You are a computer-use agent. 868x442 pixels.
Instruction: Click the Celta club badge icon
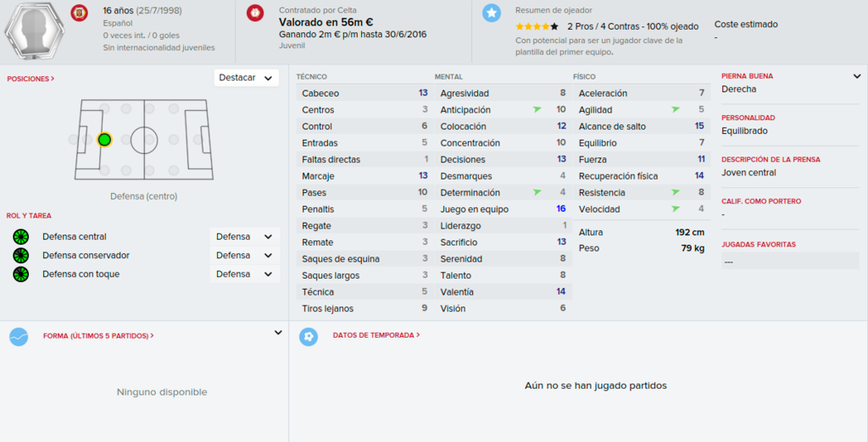tap(255, 13)
